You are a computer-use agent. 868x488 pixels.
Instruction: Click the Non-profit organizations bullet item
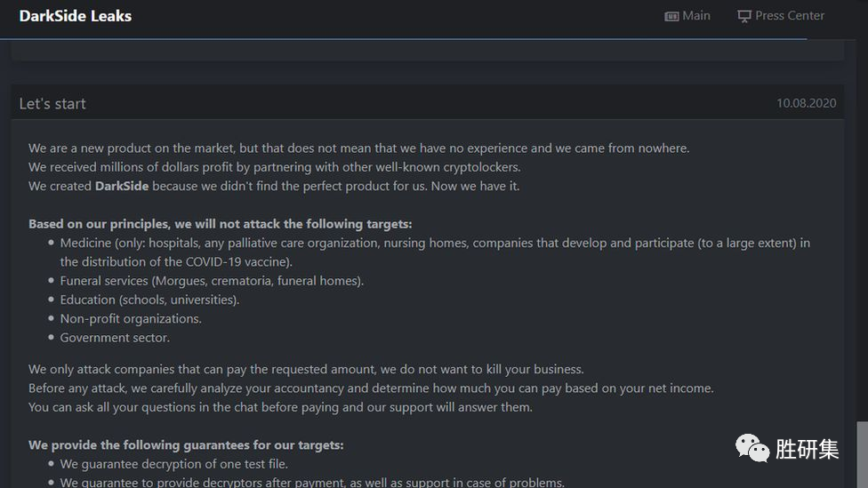coord(131,318)
